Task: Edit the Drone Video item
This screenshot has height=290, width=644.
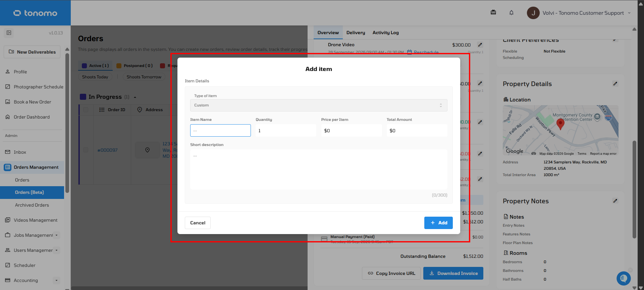Action: [x=480, y=45]
